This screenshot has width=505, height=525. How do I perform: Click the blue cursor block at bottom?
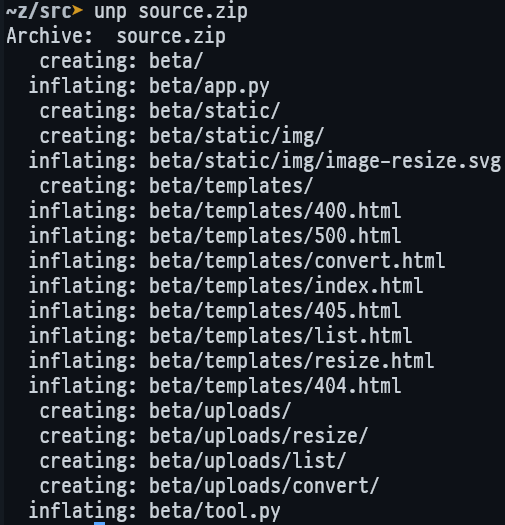(x=99, y=523)
